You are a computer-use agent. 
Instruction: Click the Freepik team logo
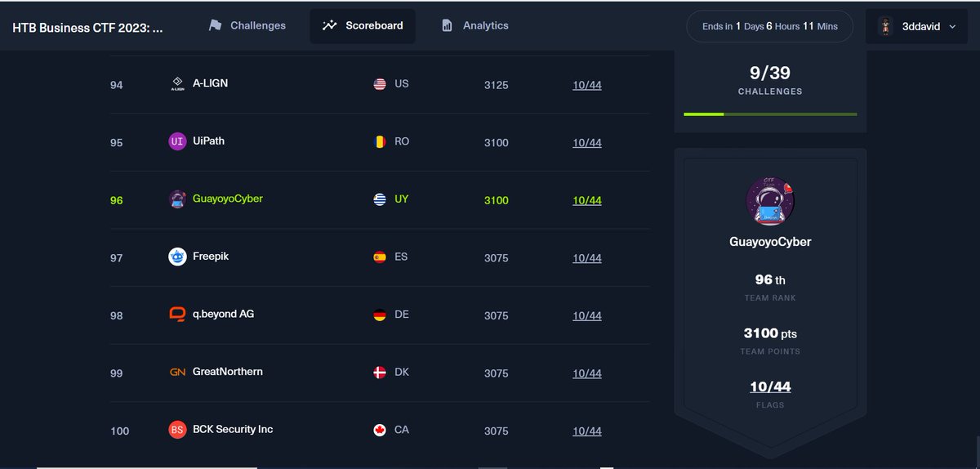tap(177, 257)
